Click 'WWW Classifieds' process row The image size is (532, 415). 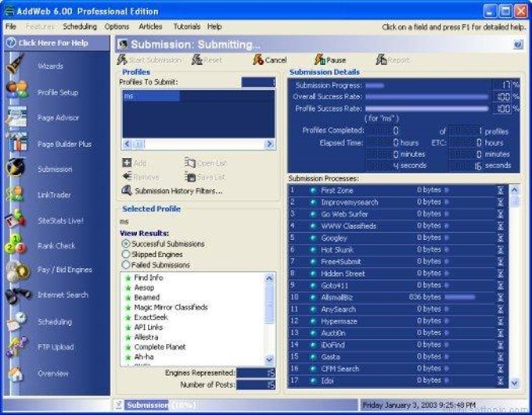[x=397, y=226]
